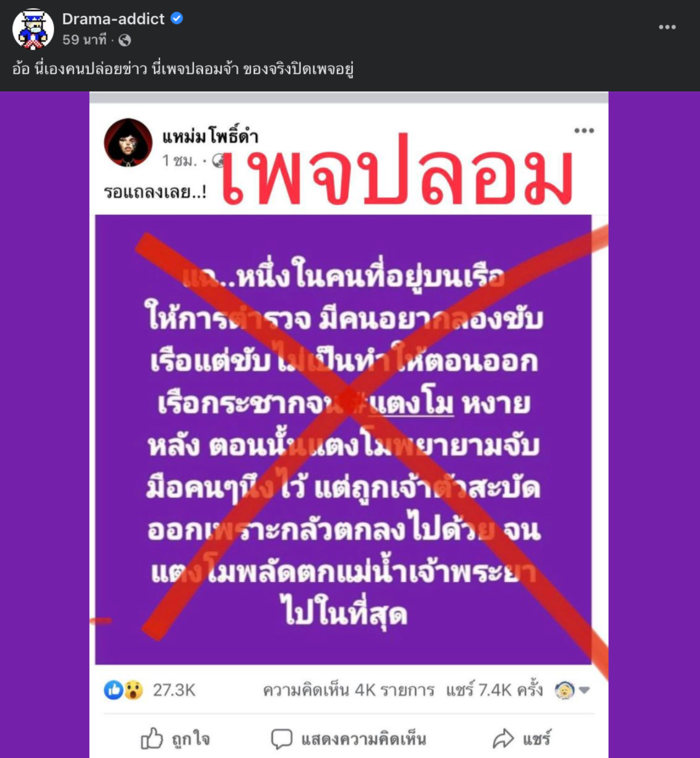Open the three-dot post options menu
The image size is (700, 758).
667,27
